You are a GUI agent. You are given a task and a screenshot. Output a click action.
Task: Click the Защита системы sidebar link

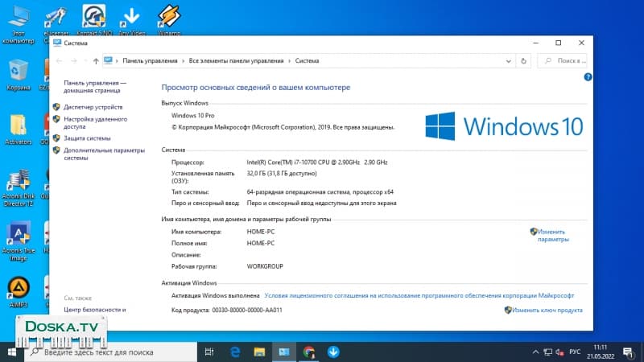click(x=87, y=138)
